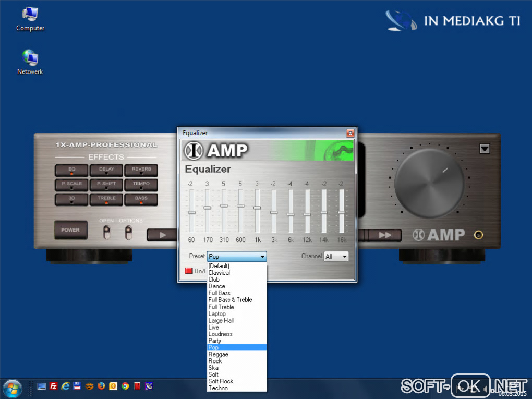Choose the Rock preset
The height and width of the screenshot is (399, 532).
pyautogui.click(x=237, y=361)
